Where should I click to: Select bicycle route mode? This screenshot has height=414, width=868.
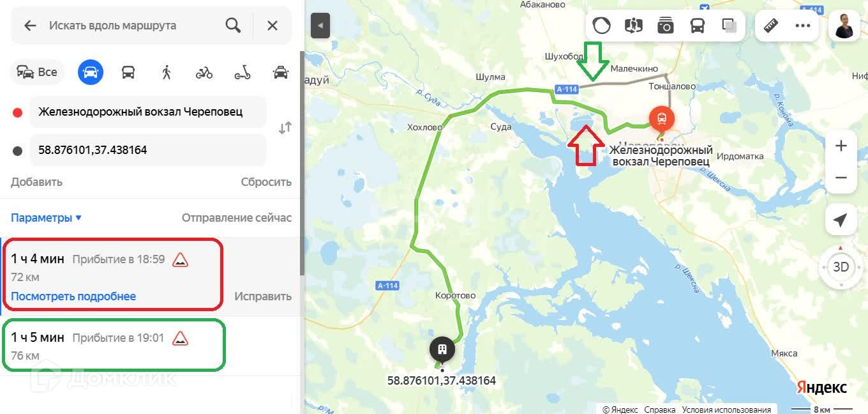coord(204,72)
